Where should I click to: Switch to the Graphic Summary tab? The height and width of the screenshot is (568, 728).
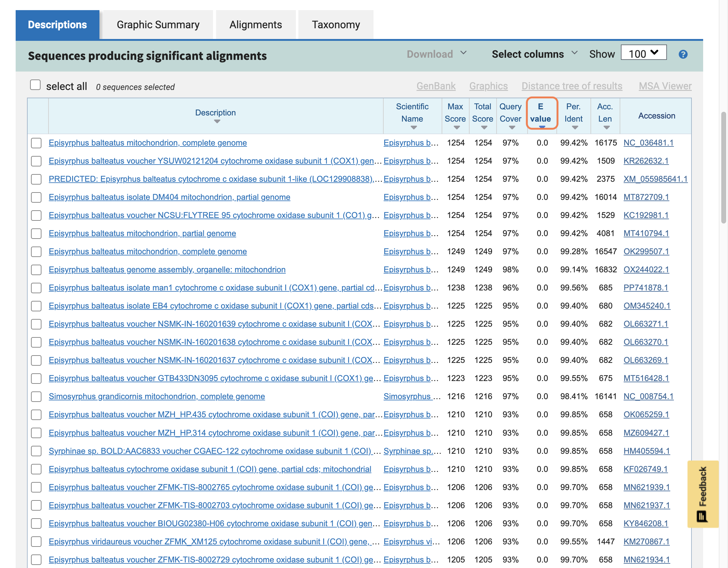tap(158, 25)
